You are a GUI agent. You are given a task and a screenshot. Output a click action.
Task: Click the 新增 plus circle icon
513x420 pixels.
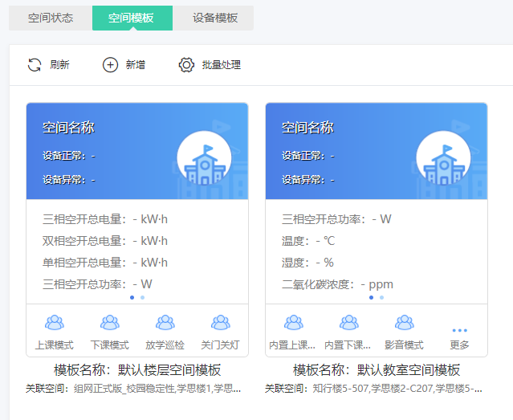[110, 65]
